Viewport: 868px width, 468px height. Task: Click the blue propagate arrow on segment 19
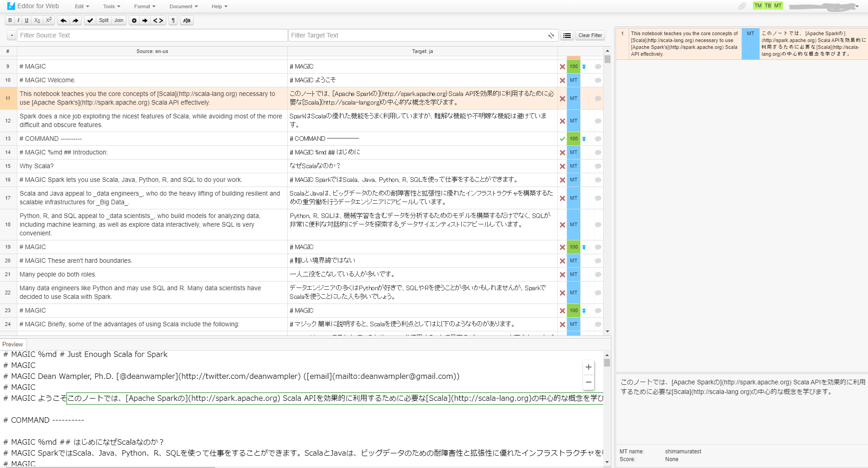[x=584, y=247]
